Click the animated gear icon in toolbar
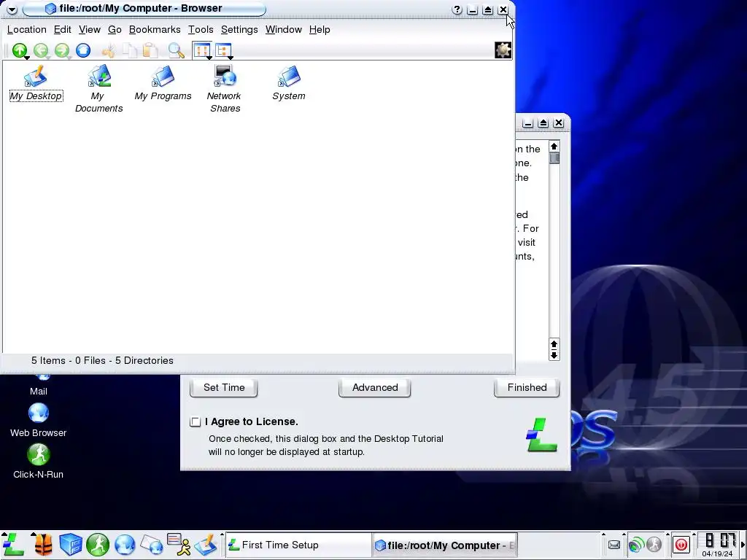Viewport: 747px width, 560px height. (x=503, y=50)
